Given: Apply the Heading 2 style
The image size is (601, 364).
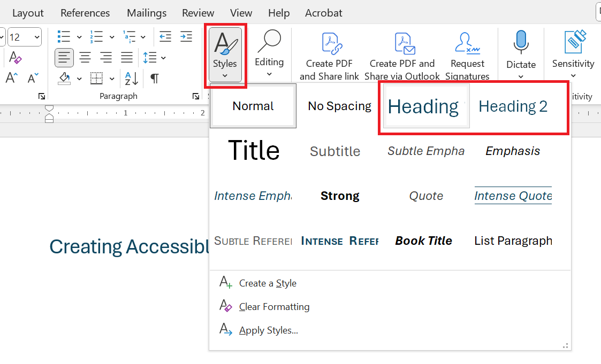Looking at the screenshot, I should pos(513,106).
